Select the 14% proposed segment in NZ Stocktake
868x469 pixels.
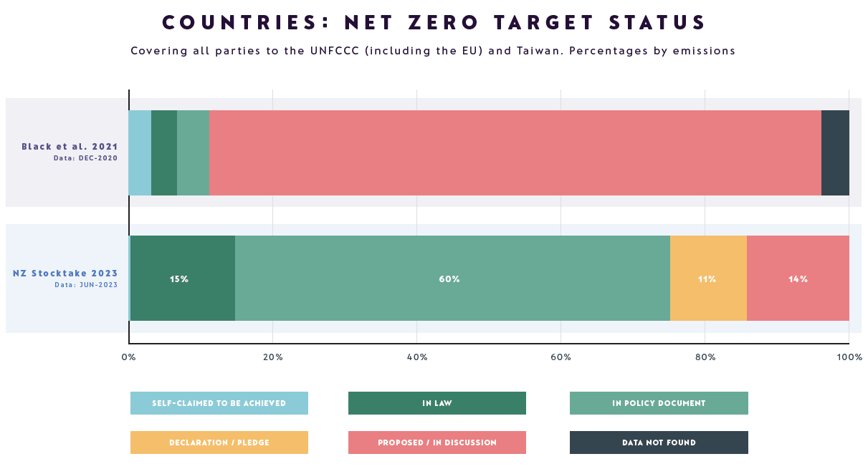pyautogui.click(x=798, y=279)
